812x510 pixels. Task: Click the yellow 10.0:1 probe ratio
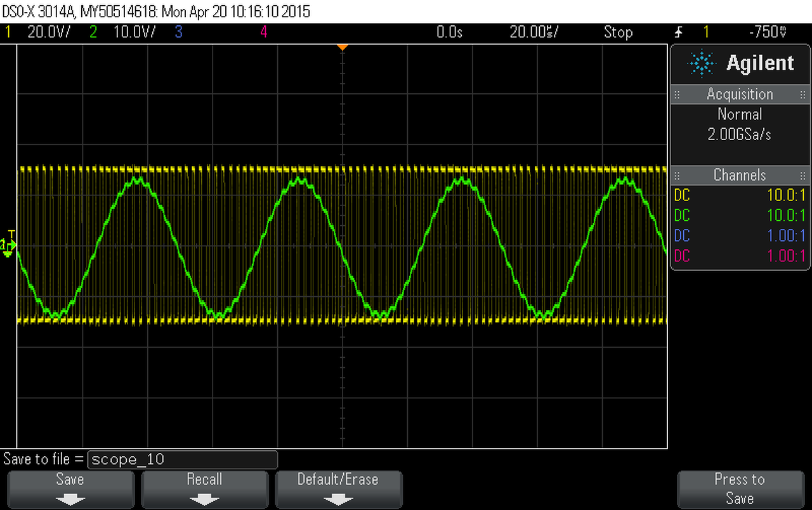tap(787, 195)
